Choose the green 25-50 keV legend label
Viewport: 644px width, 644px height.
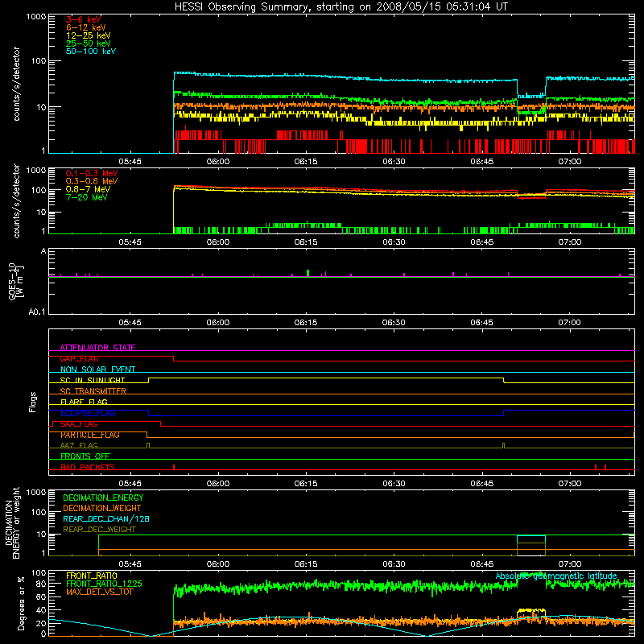(x=89, y=43)
